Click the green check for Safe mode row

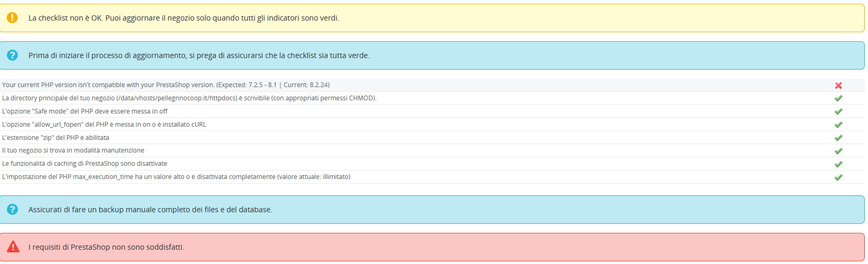point(838,111)
